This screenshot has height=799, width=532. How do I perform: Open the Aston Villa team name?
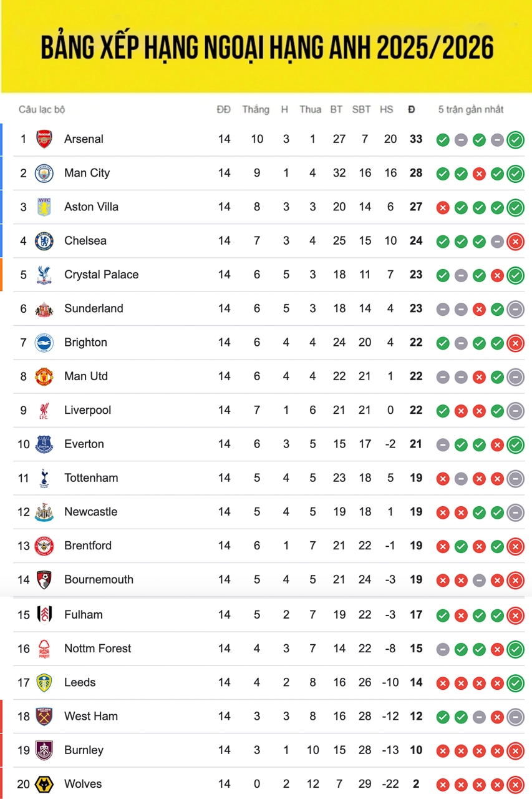pyautogui.click(x=91, y=207)
